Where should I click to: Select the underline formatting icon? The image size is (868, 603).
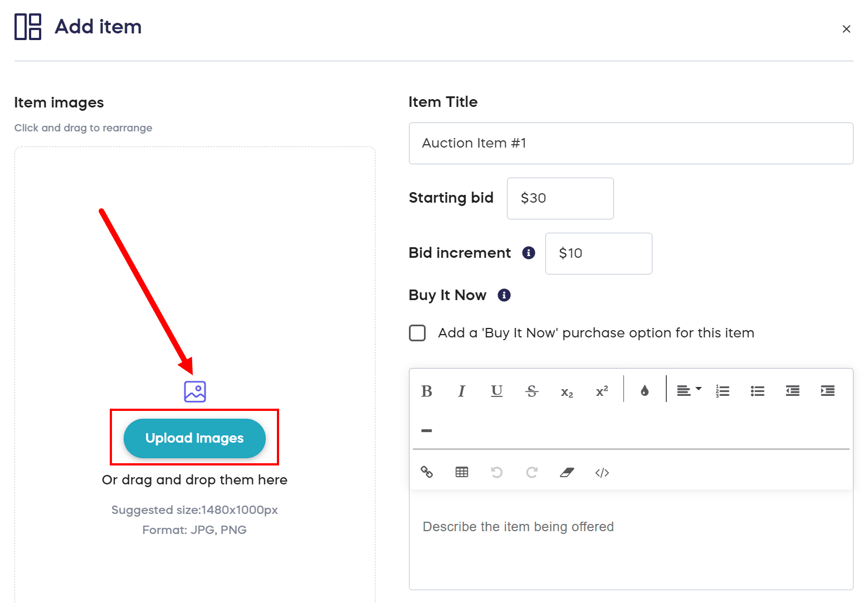pos(496,391)
